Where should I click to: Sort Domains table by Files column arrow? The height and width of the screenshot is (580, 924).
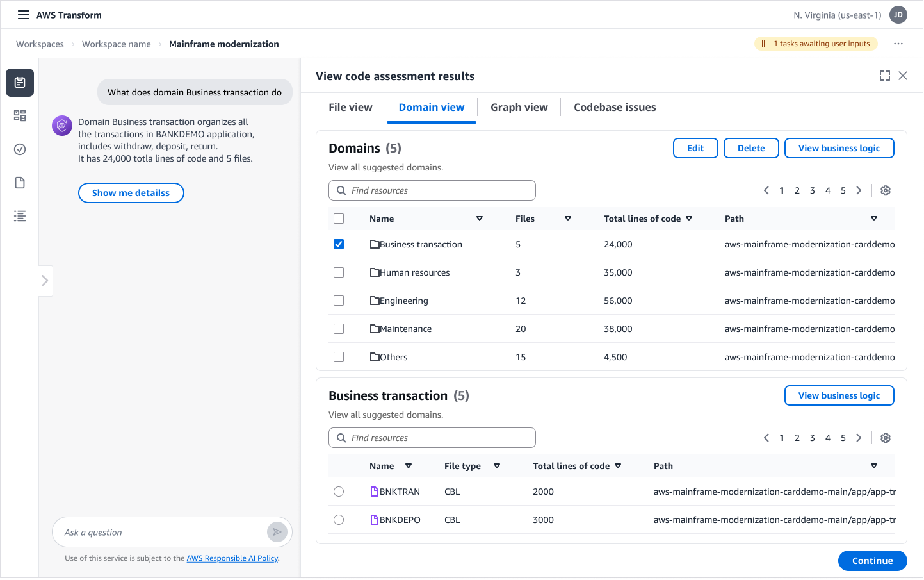568,219
